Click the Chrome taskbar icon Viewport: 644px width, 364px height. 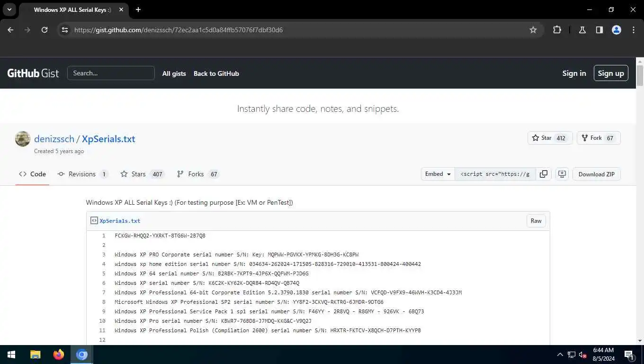(x=82, y=355)
